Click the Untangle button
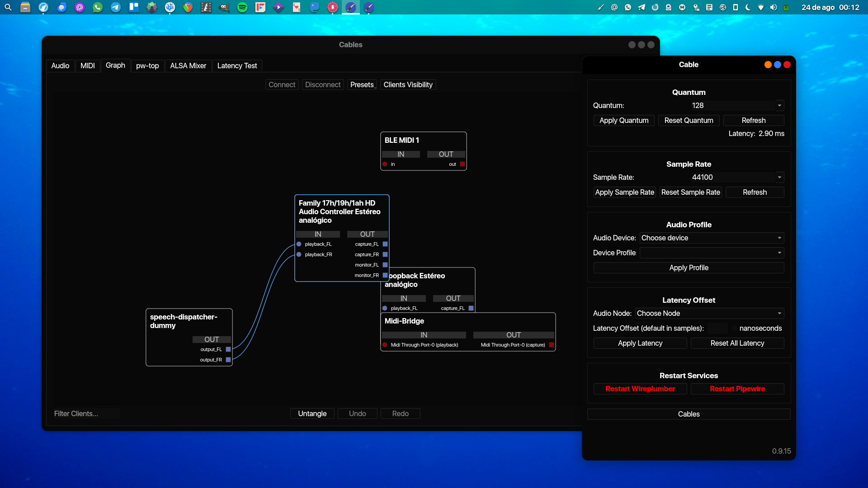 pyautogui.click(x=312, y=413)
